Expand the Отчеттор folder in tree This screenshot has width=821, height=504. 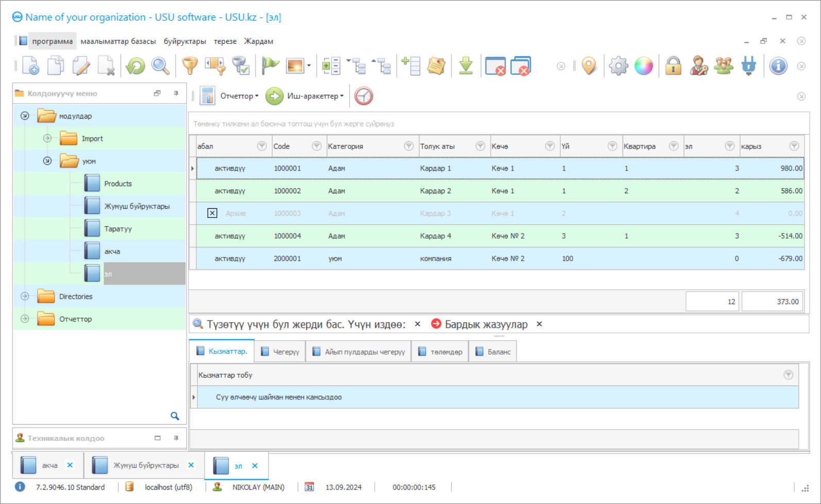[x=25, y=319]
